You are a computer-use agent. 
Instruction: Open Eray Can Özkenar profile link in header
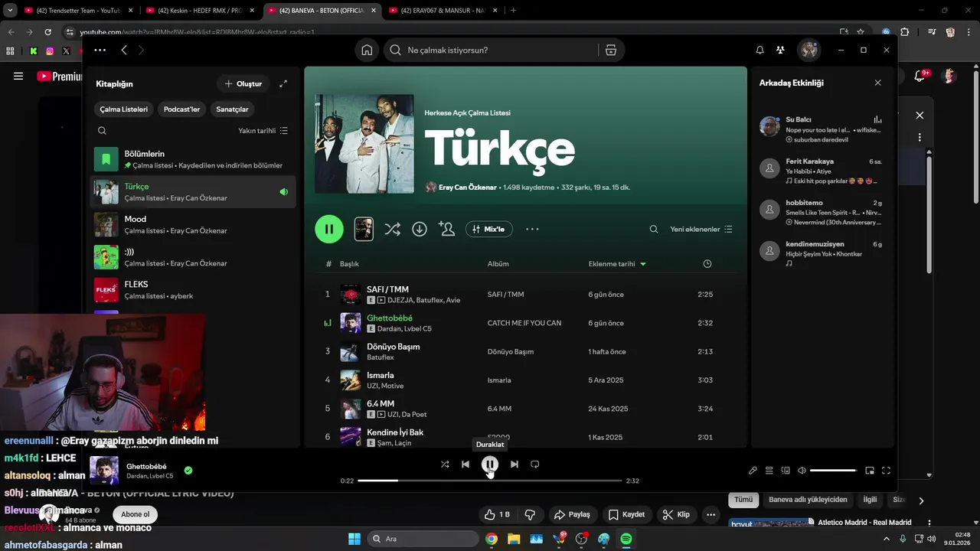tap(467, 187)
